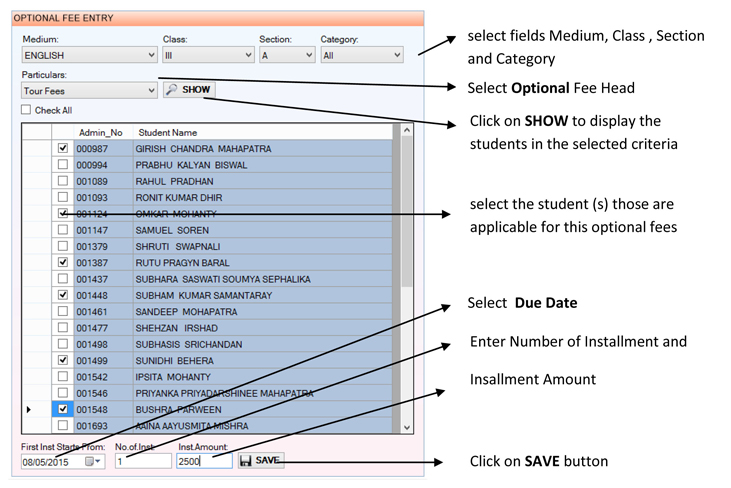Select the name cell IPSITA MOHANTY

pos(263,377)
